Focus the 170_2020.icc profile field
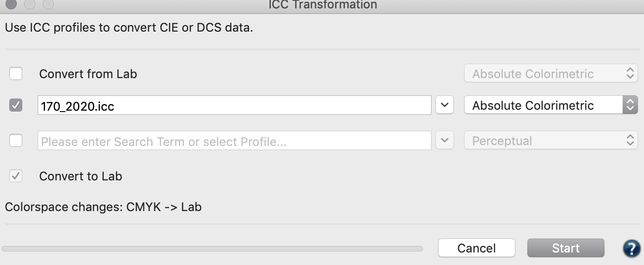This screenshot has width=644, height=265. (235, 106)
